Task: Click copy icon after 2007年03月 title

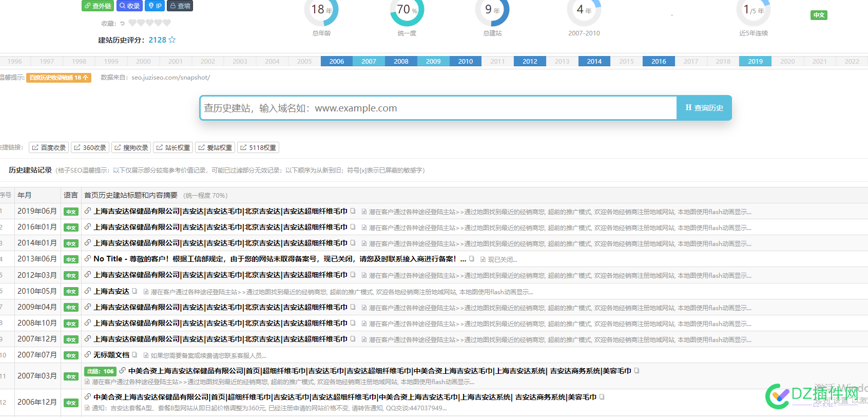Action: tap(637, 371)
